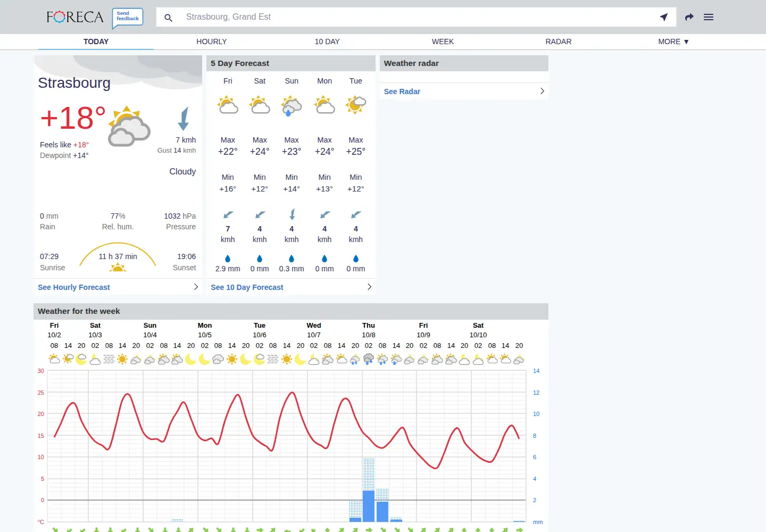This screenshot has height=532, width=766.
Task: Open the WEEK tab
Action: click(443, 41)
